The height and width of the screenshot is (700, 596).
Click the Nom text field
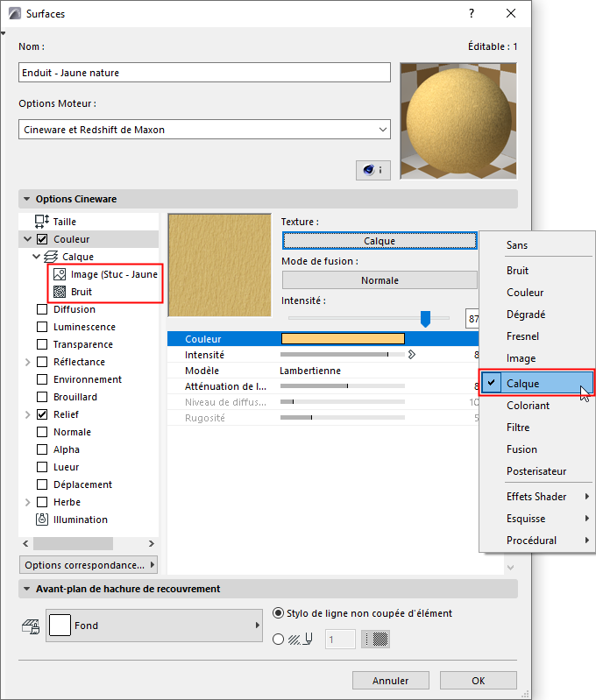tap(204, 73)
